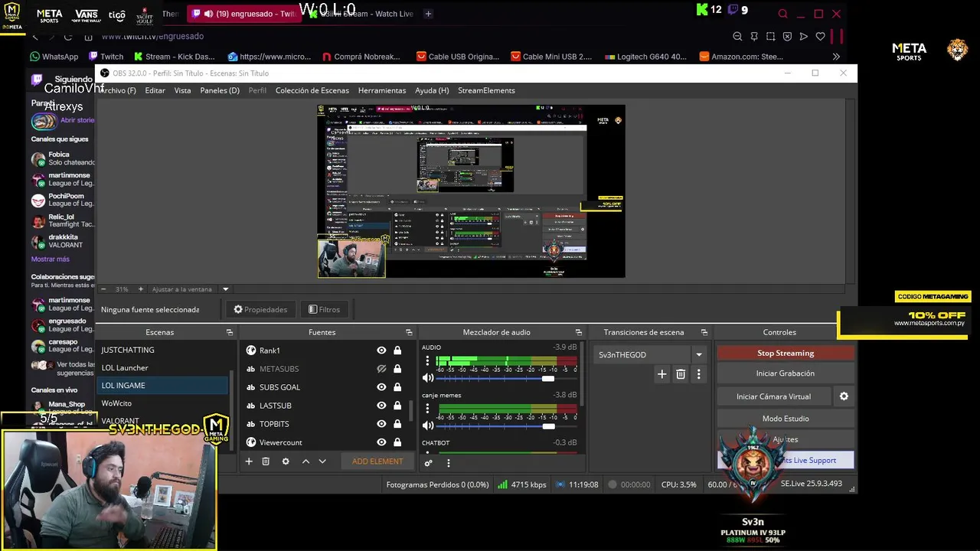980x551 pixels.
Task: Click browser heart favorite icon
Action: [x=820, y=36]
